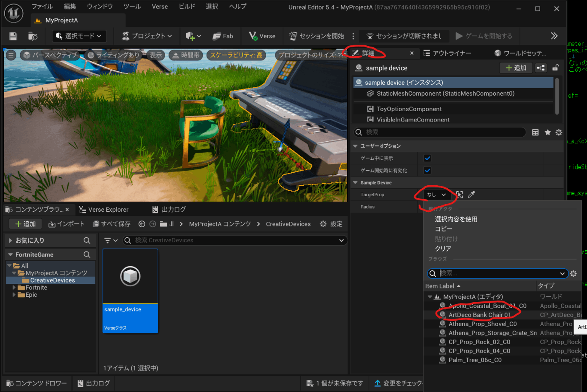Click the session options three-dot icon
This screenshot has height=392, width=587.
point(353,36)
